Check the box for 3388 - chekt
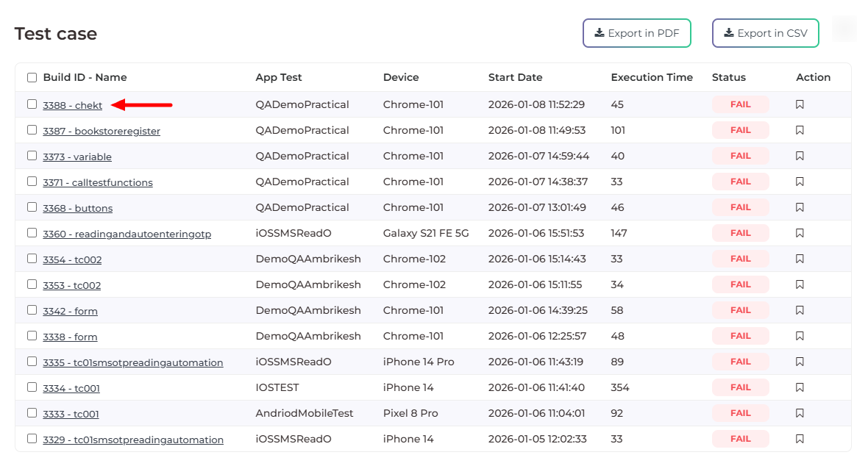 32,104
